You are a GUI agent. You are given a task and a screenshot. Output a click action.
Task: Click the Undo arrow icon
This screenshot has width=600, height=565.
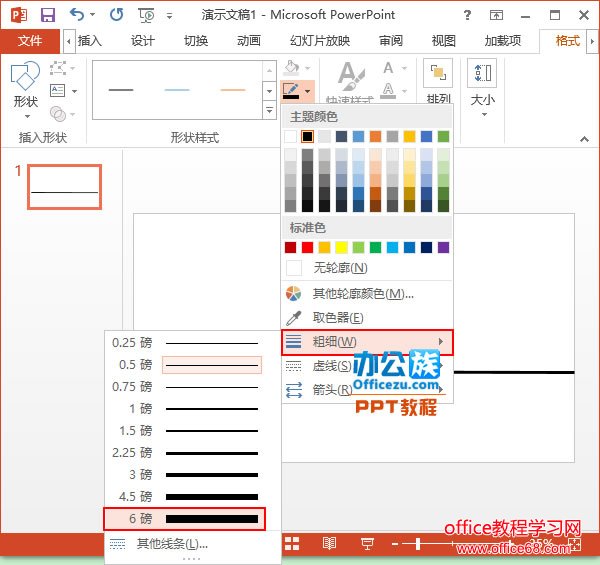tap(77, 15)
